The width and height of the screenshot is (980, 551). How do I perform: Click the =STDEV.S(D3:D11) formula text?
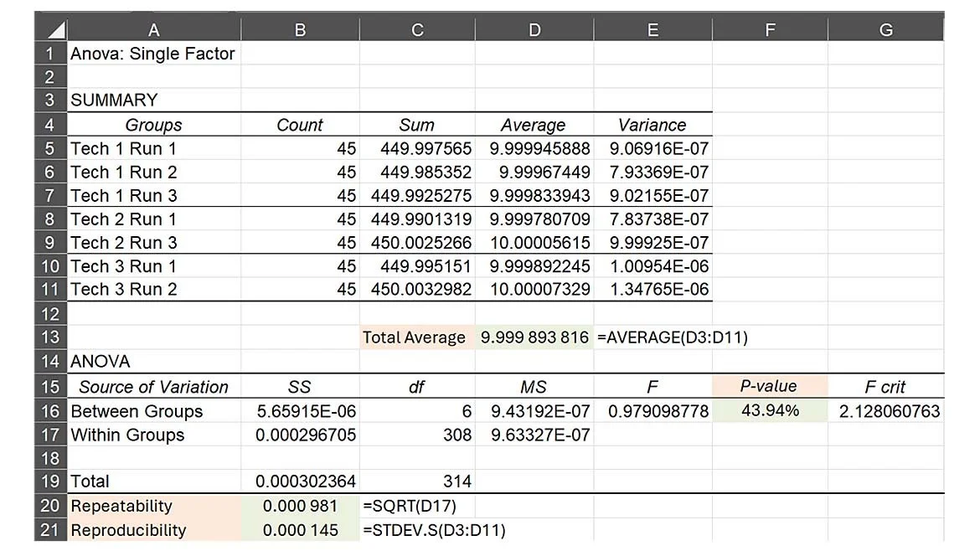point(435,530)
